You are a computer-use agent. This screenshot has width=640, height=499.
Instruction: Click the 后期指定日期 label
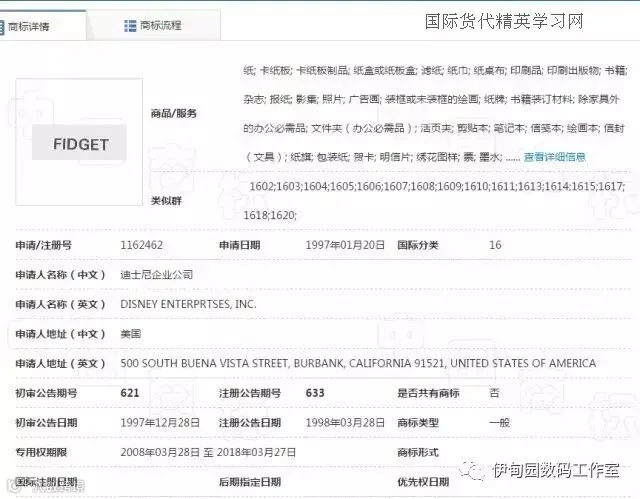(250, 482)
